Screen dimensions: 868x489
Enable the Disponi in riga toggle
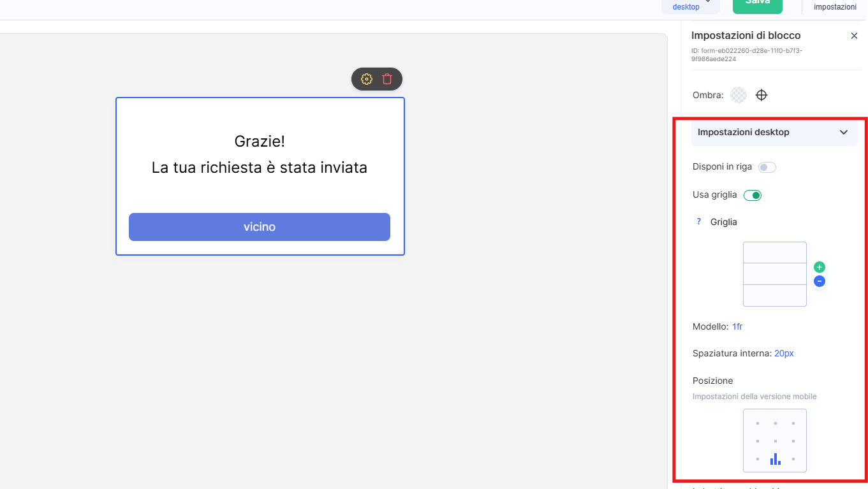click(x=767, y=167)
